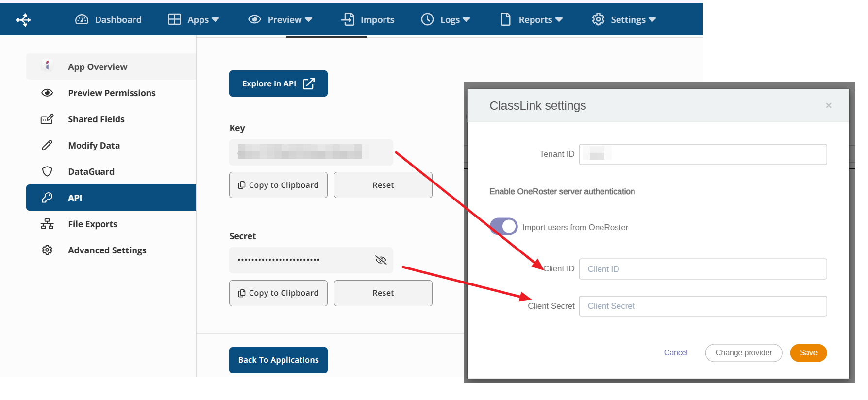Click the Client ID input field
The width and height of the screenshot is (868, 400).
(x=702, y=269)
